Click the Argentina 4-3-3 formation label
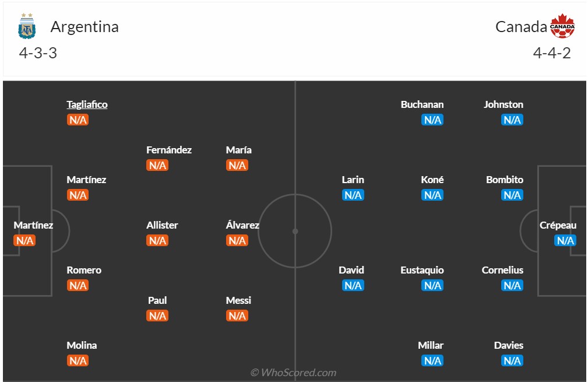The height and width of the screenshot is (382, 588). [38, 53]
